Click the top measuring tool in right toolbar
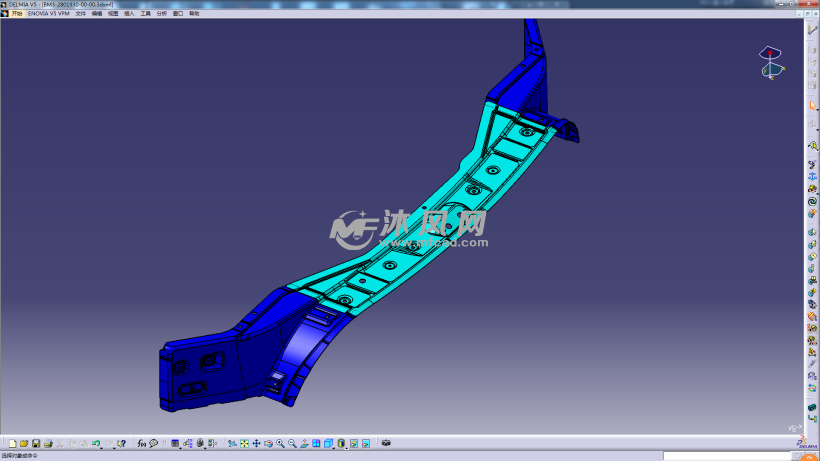The width and height of the screenshot is (820, 461). tap(812, 30)
